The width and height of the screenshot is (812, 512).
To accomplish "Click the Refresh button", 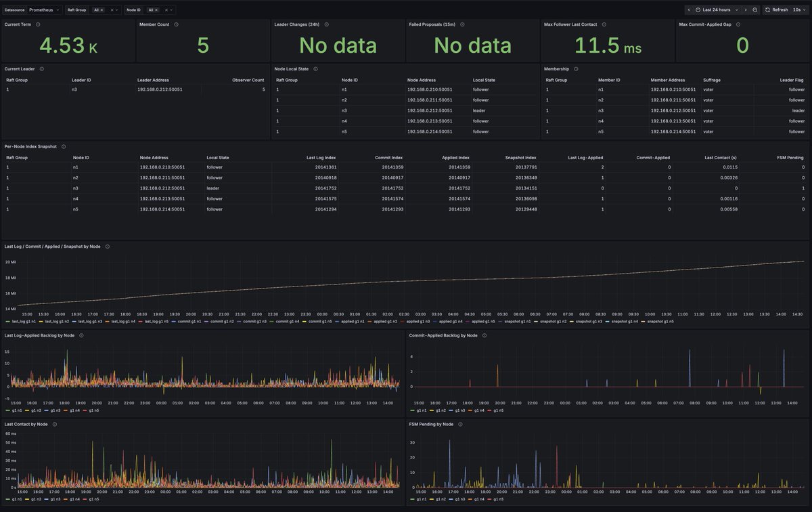I will 776,10.
